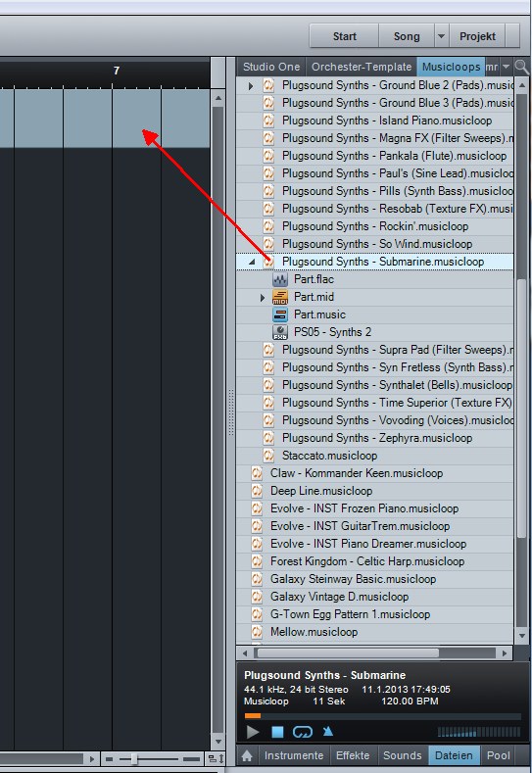Select Forest Kingdom - Celtic Harp.musicloop
The image size is (532, 773).
coord(374,561)
